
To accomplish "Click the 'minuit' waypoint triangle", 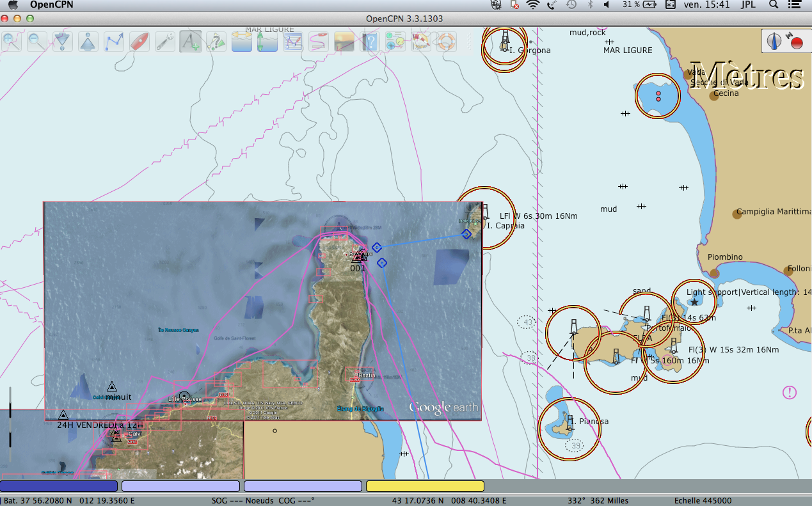I will point(111,386).
